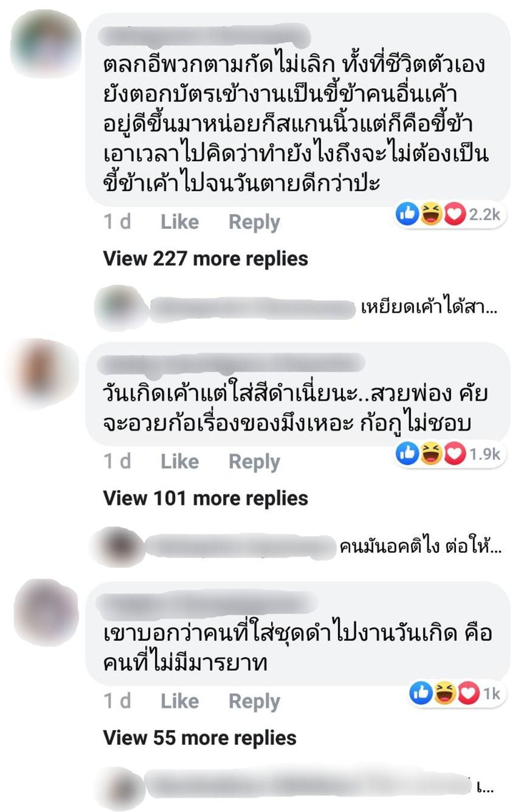Expand View 227 more replies

(x=205, y=259)
